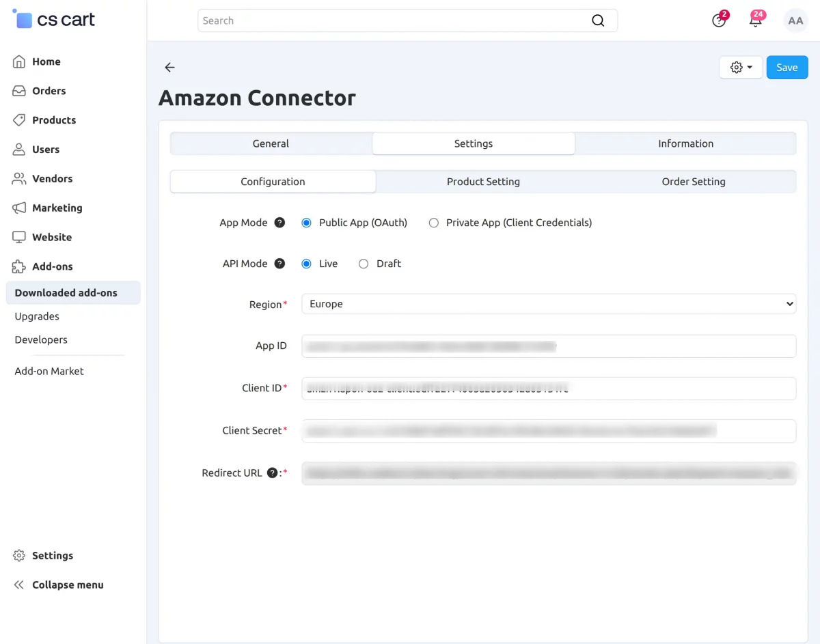Click the Home menu label

(46, 61)
